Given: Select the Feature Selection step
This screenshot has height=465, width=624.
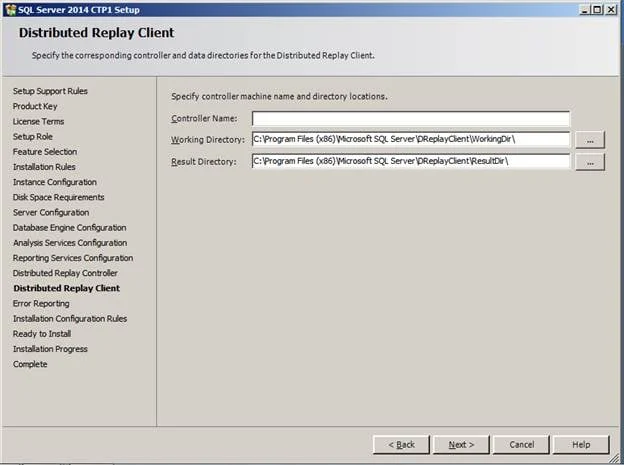Looking at the screenshot, I should [45, 152].
